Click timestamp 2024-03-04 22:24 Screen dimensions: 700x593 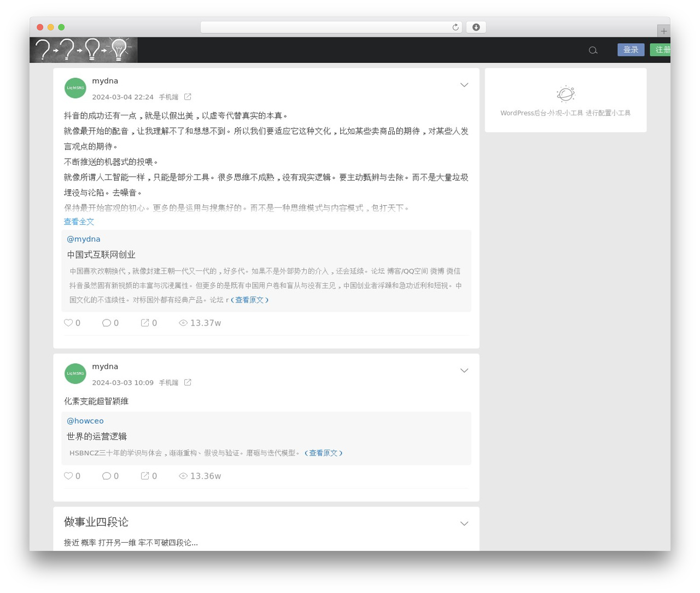pos(122,97)
